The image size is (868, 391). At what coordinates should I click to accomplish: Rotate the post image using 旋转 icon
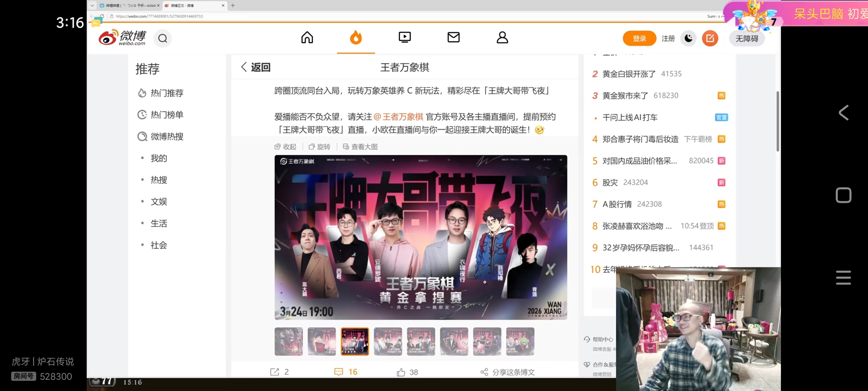(x=319, y=146)
